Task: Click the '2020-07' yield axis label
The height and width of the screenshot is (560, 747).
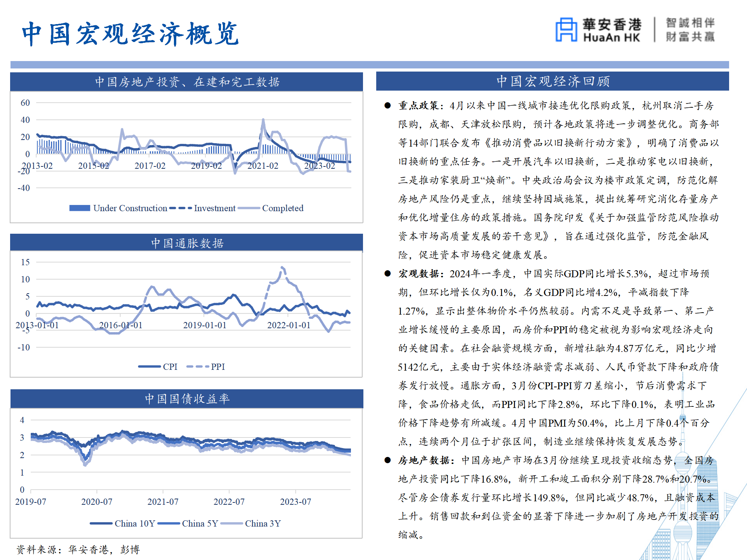Action: (97, 502)
